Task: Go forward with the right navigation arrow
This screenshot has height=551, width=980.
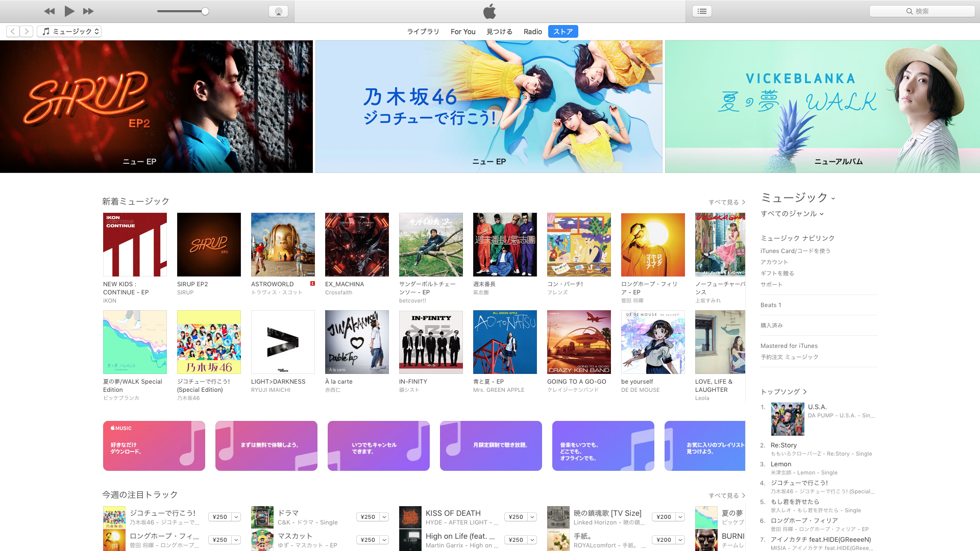Action: click(x=27, y=31)
